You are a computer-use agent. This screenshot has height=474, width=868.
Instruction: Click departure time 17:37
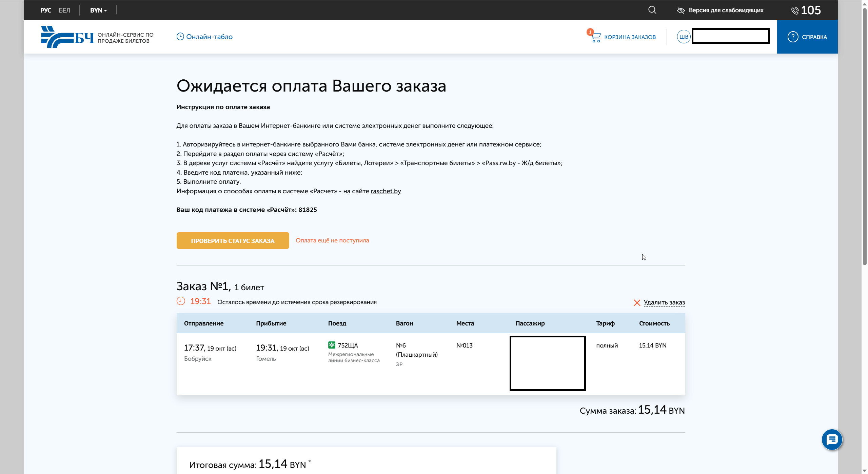[x=194, y=348]
